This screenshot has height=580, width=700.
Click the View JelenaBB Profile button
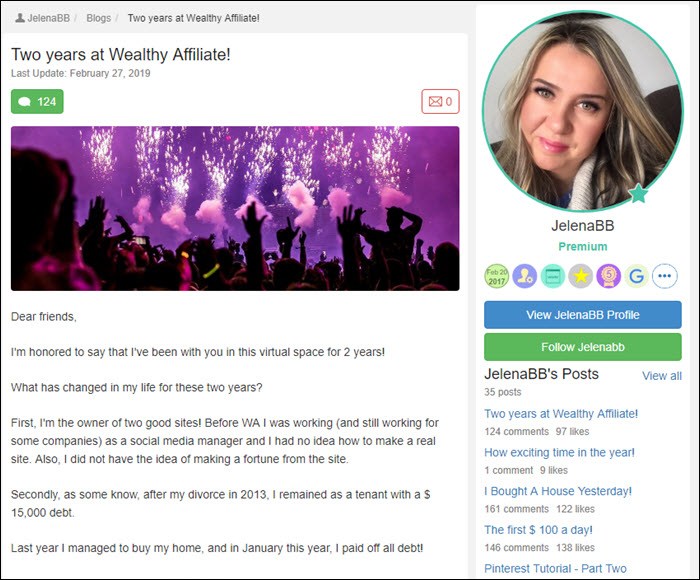pyautogui.click(x=583, y=315)
